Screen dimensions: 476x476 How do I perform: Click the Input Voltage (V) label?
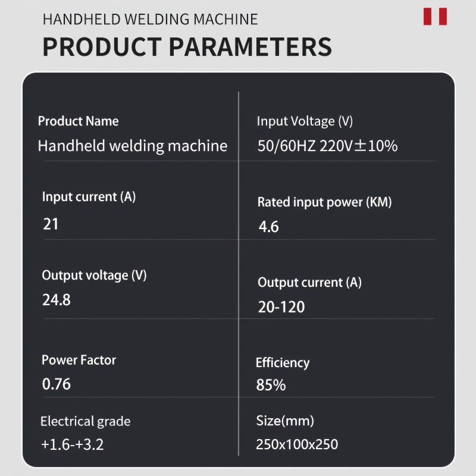305,121
